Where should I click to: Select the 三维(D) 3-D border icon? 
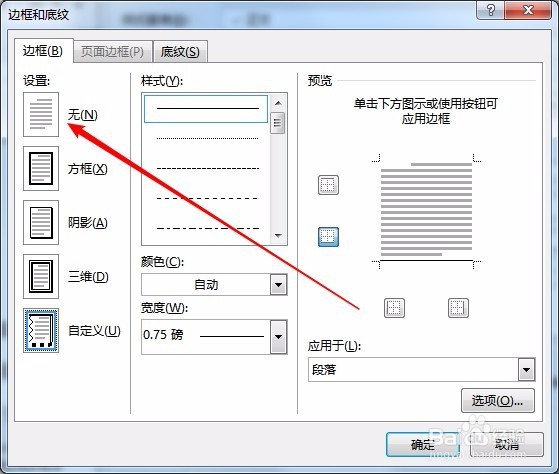41,277
